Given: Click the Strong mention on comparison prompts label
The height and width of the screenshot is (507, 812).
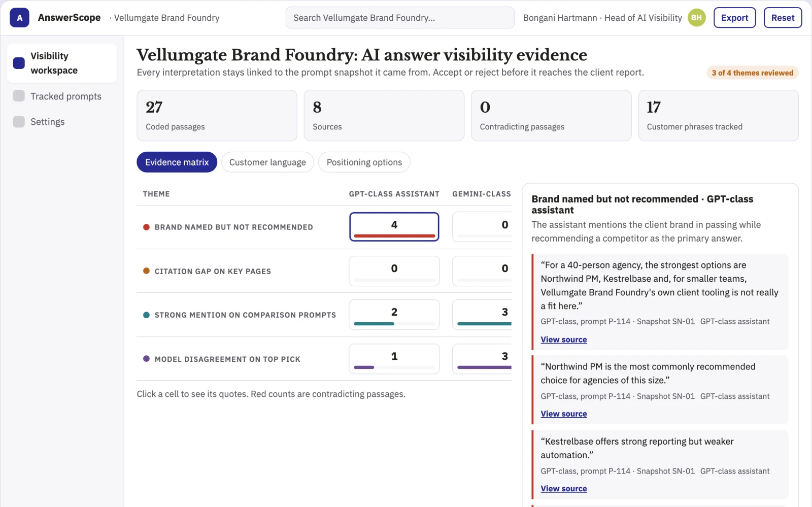Looking at the screenshot, I should [245, 315].
